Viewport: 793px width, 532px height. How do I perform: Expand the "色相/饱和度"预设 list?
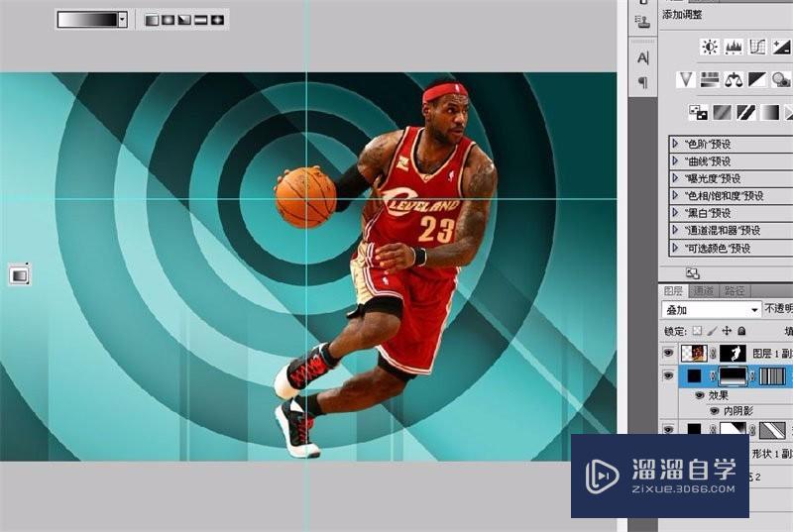click(x=675, y=195)
